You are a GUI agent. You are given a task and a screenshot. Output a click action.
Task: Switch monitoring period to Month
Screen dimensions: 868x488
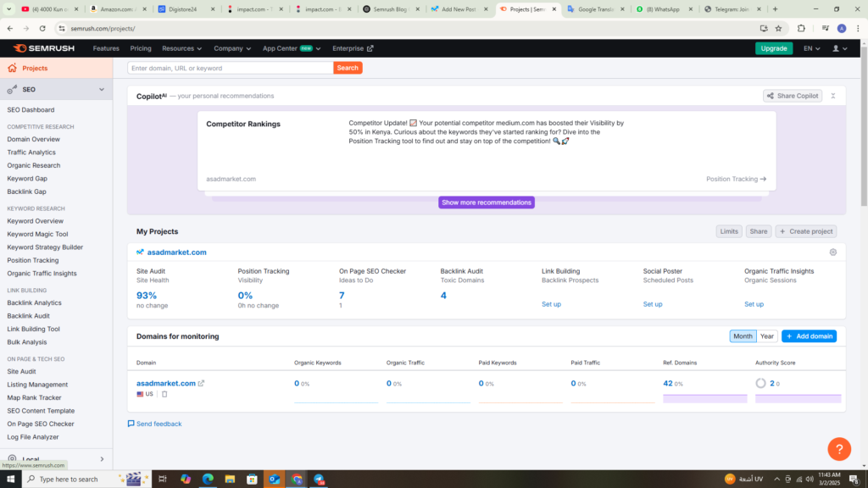tap(743, 335)
